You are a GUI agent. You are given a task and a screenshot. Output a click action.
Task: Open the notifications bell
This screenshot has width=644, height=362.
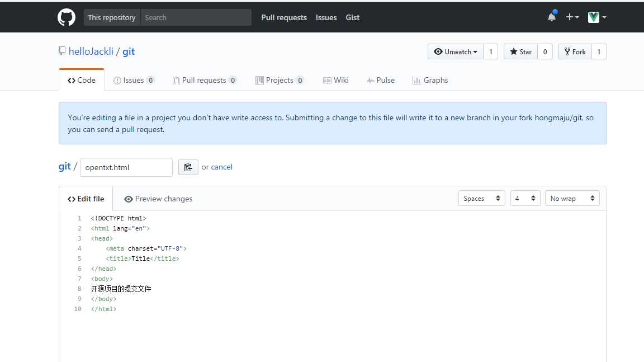pyautogui.click(x=552, y=17)
